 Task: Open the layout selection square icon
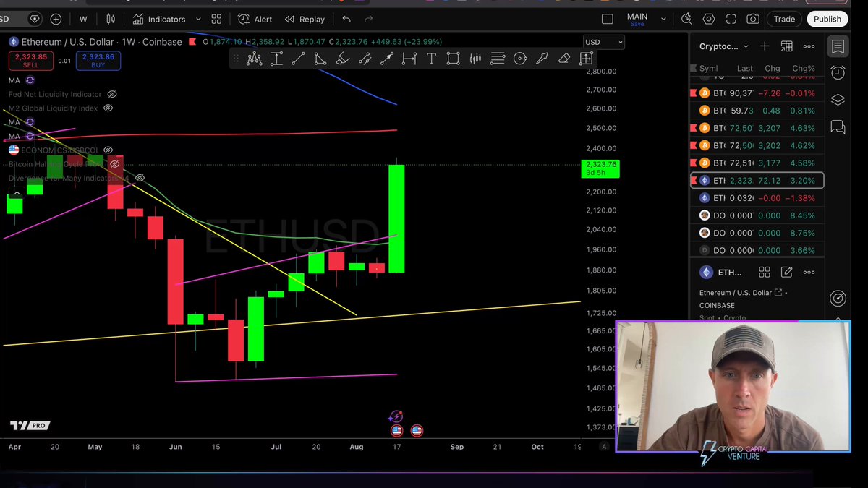pyautogui.click(x=608, y=20)
